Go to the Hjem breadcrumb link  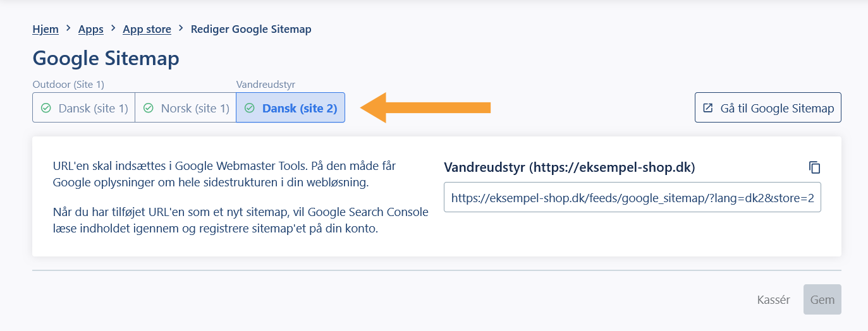tap(46, 29)
